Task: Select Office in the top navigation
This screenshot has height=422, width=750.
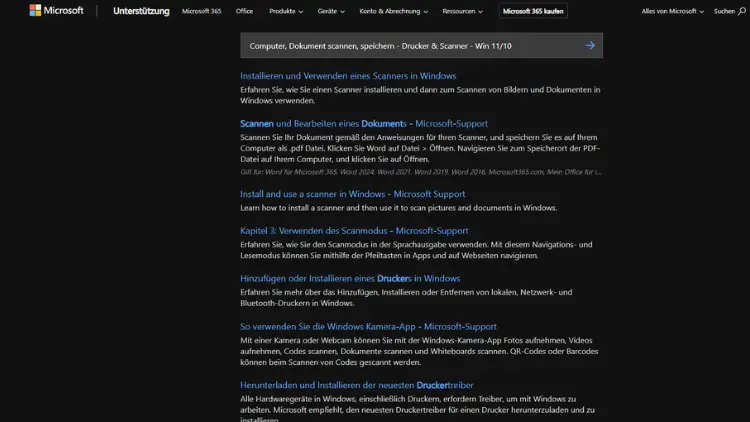Action: (x=244, y=11)
